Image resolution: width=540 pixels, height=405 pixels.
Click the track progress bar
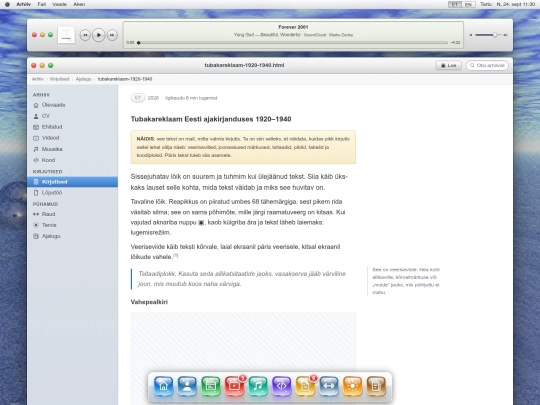click(x=293, y=43)
